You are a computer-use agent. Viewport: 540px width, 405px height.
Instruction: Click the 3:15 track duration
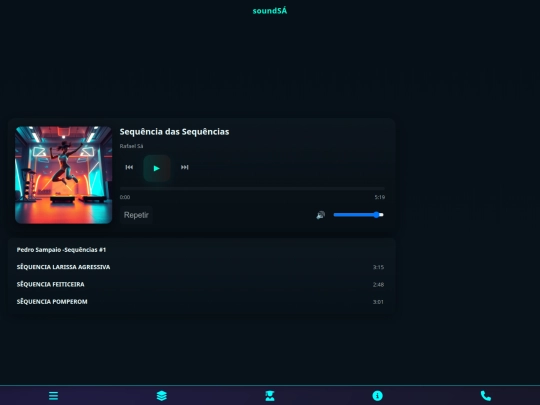click(x=378, y=267)
